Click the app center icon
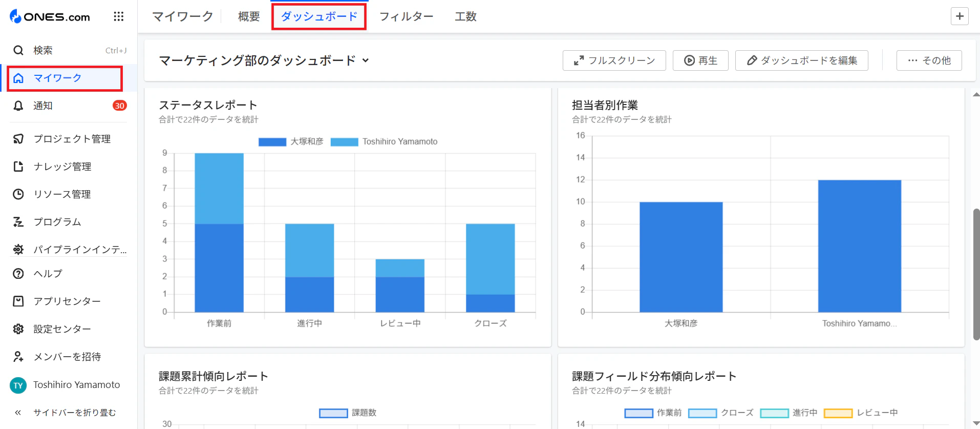Image resolution: width=980 pixels, height=429 pixels. click(18, 301)
